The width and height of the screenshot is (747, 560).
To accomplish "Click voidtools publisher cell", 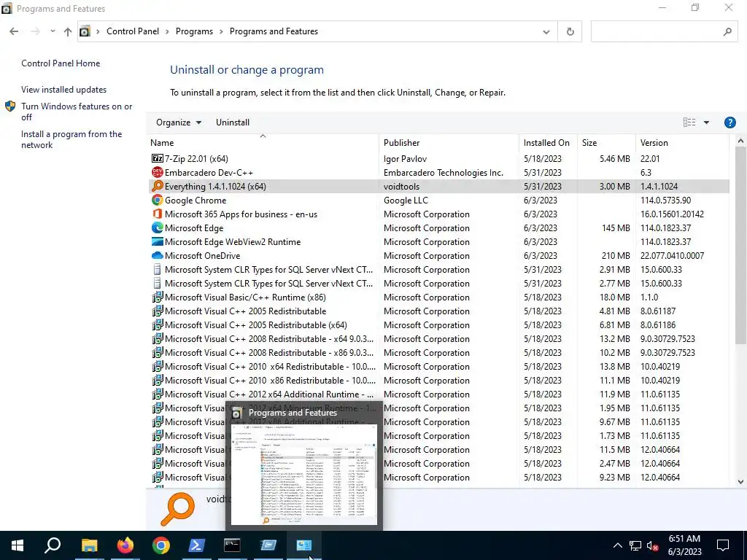I will tap(402, 187).
